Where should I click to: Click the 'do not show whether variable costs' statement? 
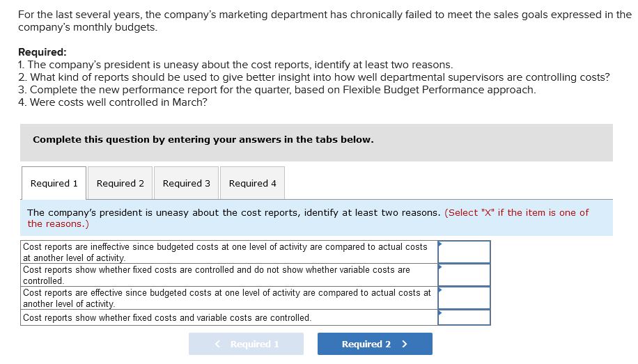click(216, 275)
